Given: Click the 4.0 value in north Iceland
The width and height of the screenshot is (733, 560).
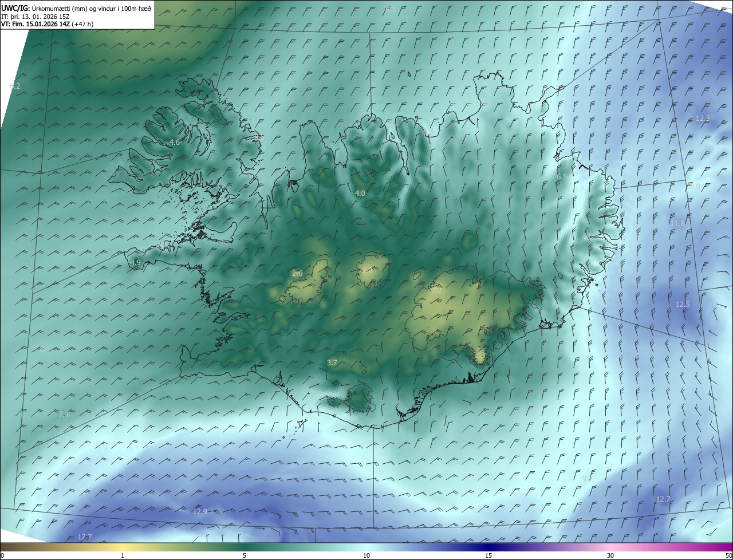Looking at the screenshot, I should pos(360,194).
